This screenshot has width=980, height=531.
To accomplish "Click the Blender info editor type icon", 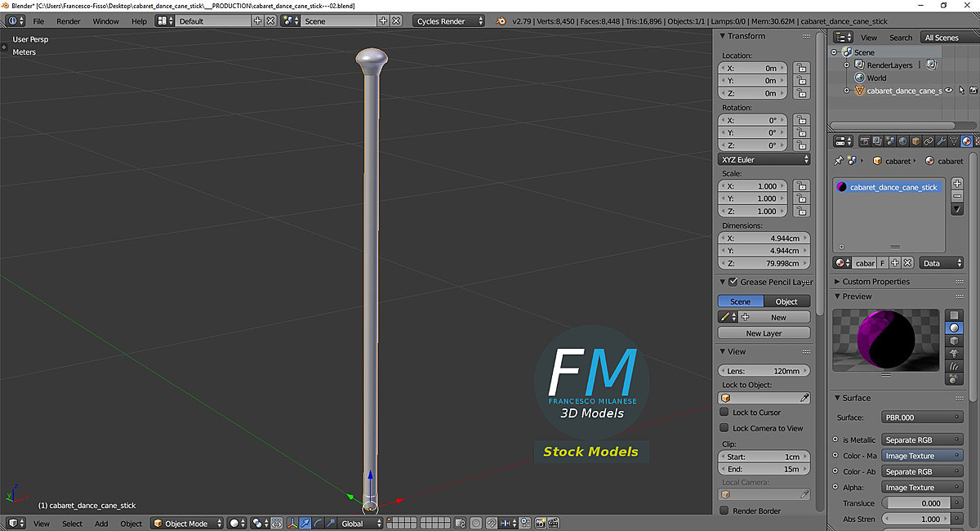I will [x=15, y=20].
